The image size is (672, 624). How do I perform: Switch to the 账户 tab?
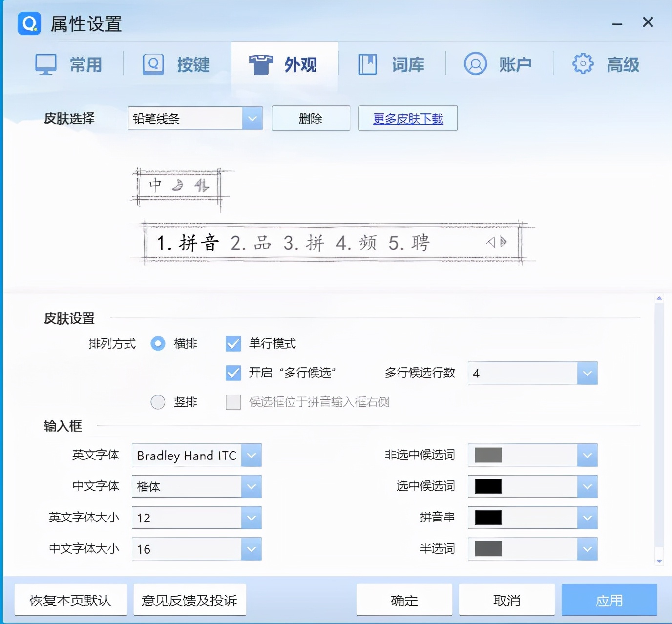[498, 63]
